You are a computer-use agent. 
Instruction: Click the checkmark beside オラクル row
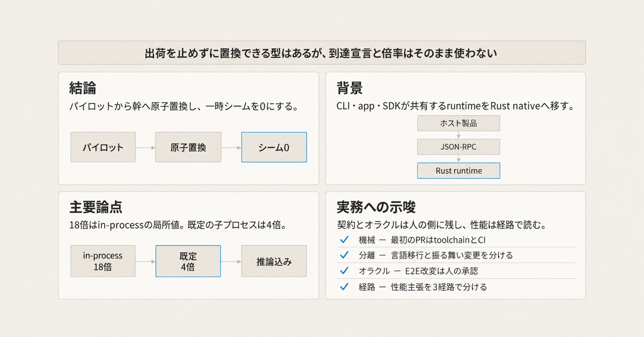click(x=345, y=271)
